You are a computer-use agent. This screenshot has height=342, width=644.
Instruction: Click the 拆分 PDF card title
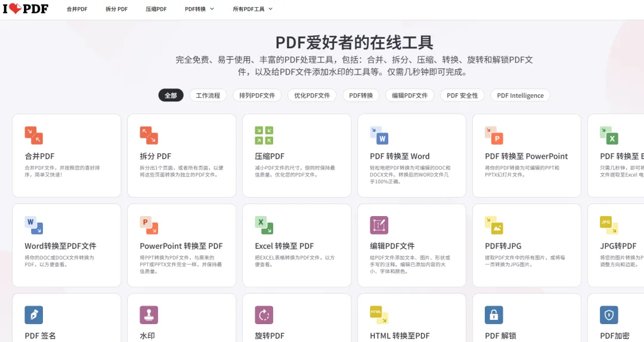(x=155, y=156)
